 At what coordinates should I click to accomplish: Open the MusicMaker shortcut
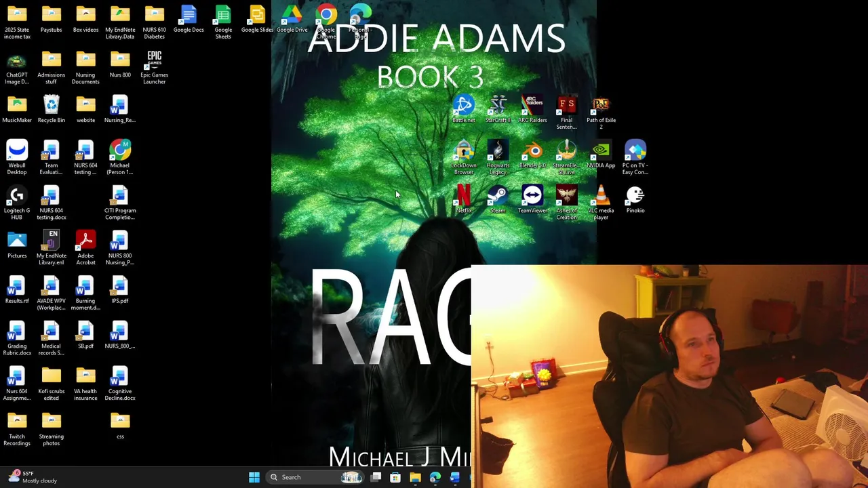tap(17, 109)
